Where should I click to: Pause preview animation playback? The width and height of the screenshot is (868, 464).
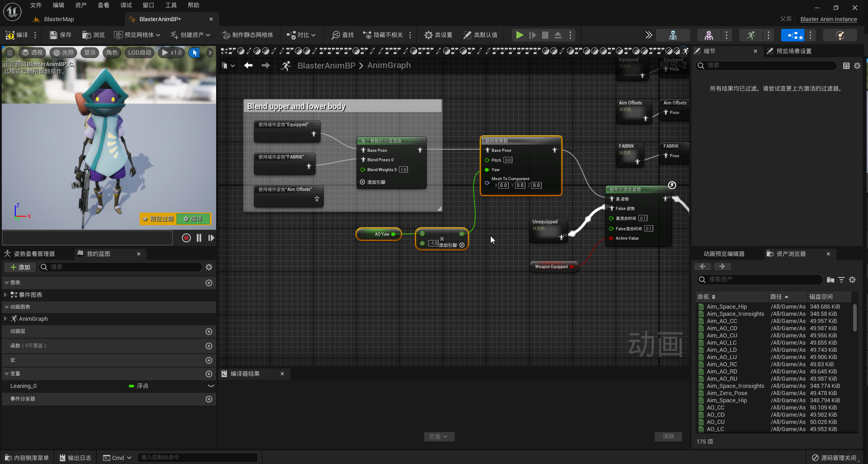tap(199, 238)
